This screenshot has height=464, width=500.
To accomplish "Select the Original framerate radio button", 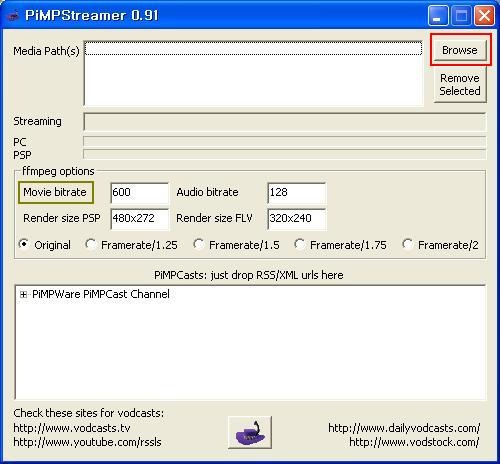I will click(24, 244).
